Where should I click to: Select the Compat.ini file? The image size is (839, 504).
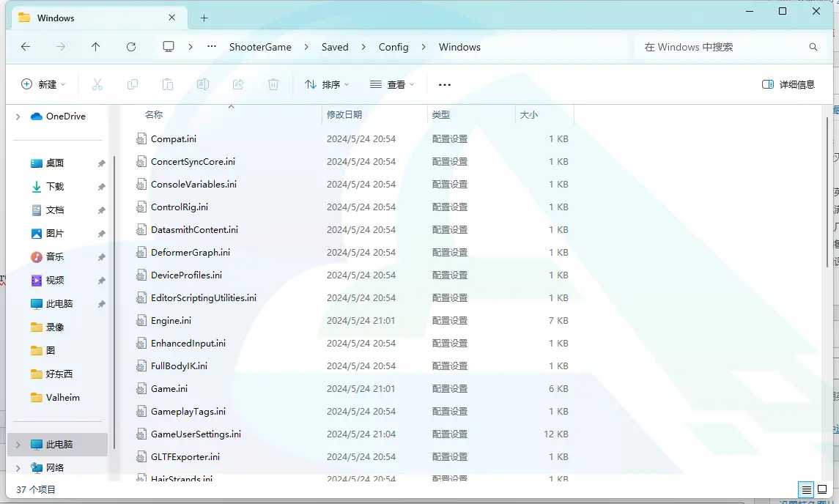(174, 139)
